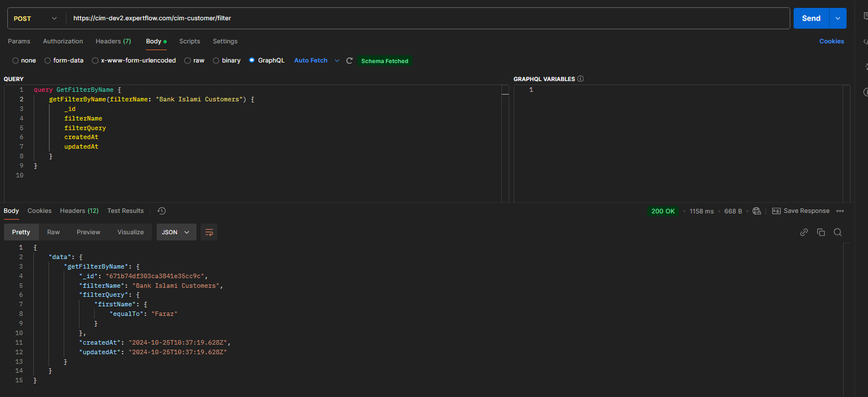Open the response history icon

point(162,211)
